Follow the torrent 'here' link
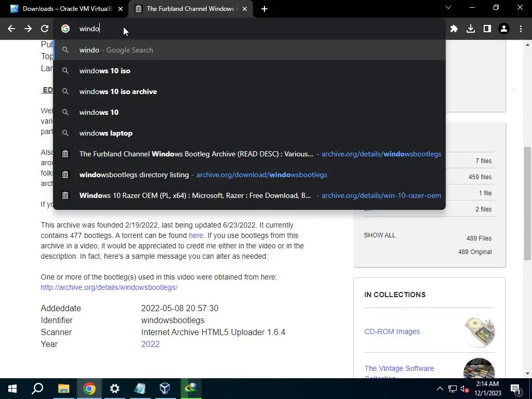Viewport: 532px width, 399px height. (196, 235)
